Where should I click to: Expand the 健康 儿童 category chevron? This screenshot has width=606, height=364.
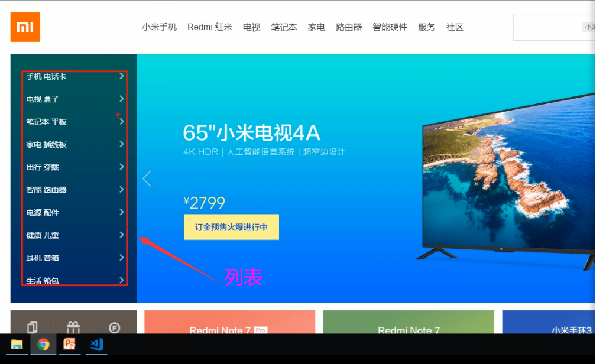(122, 235)
